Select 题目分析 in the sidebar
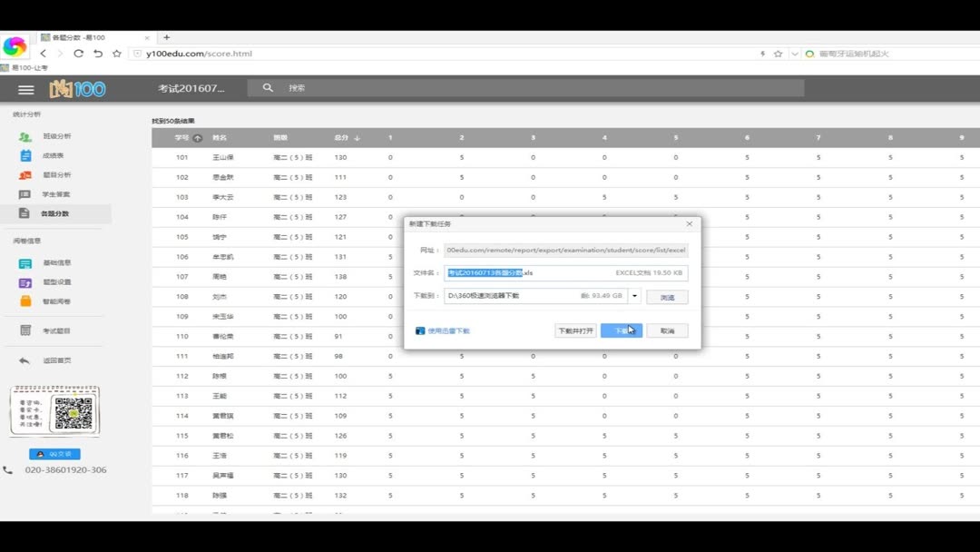Image resolution: width=980 pixels, height=552 pixels. (x=45, y=175)
